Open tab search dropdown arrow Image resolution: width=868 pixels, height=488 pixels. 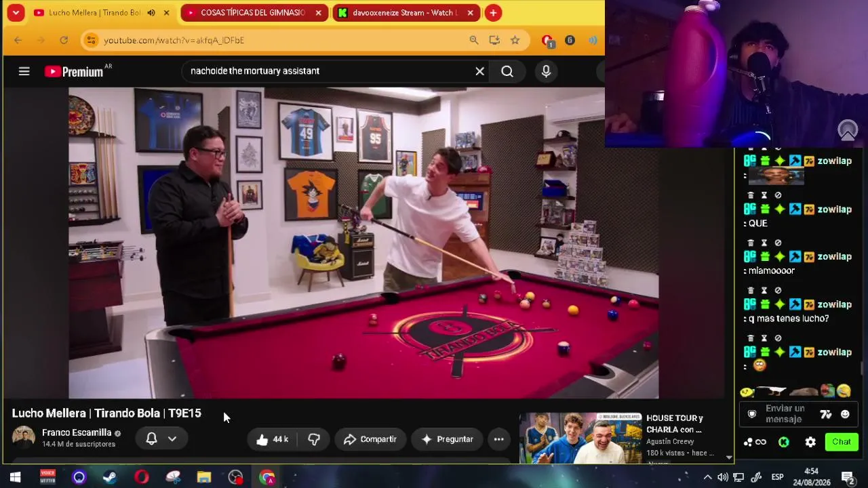[16, 13]
